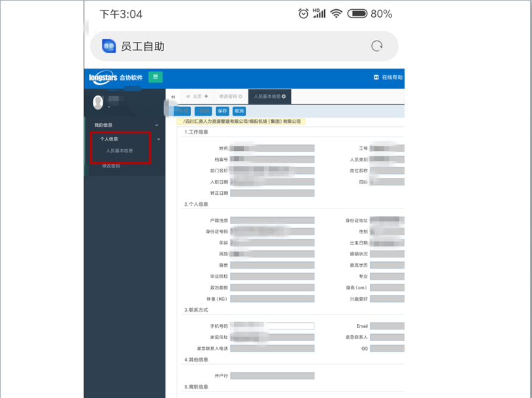532x398 pixels.
Task: Click the 保存 save button
Action: 222,111
